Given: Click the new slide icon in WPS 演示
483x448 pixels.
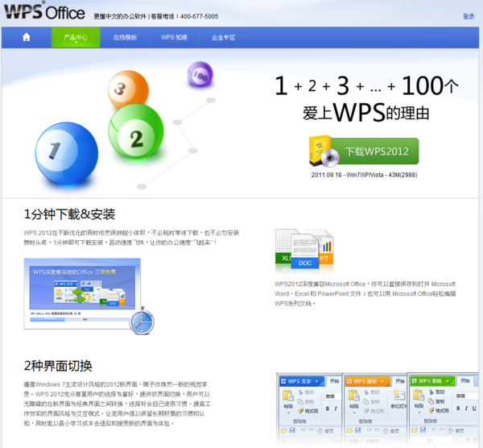Looking at the screenshot, I should pos(399,396).
